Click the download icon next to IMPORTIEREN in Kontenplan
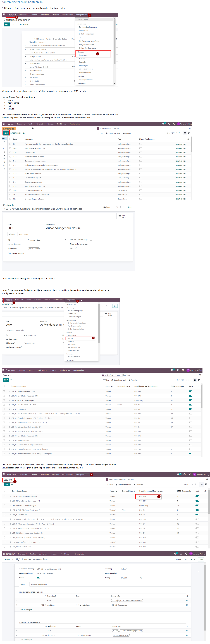This screenshot has height=644, width=210. coord(24,133)
